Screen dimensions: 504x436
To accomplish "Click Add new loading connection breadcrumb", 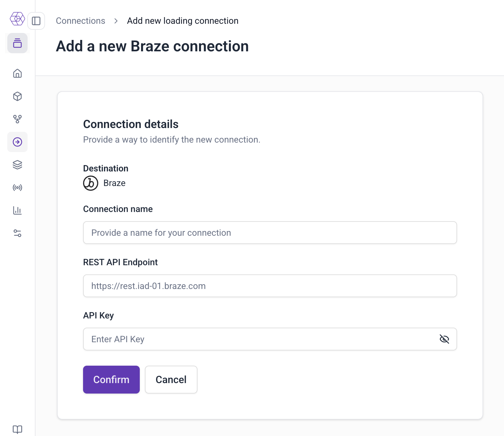I will [183, 21].
